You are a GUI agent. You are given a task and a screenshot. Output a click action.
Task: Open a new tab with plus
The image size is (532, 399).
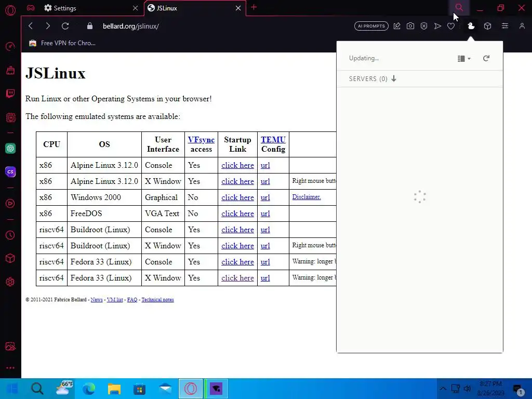[x=254, y=7]
